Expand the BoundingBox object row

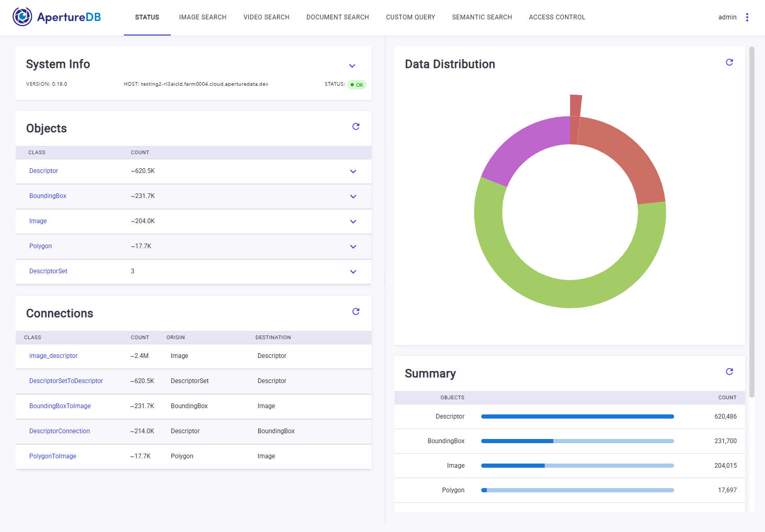[x=353, y=196]
